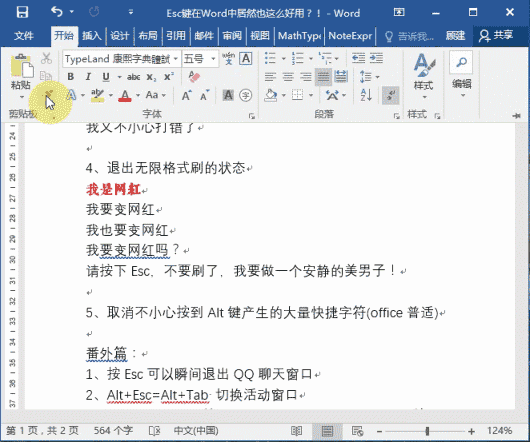Click the Sort A-Z icon
Viewport: 530px width, 442px height.
[x=366, y=95]
